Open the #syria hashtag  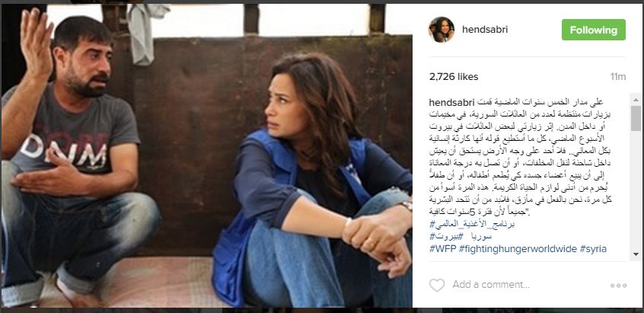593,249
